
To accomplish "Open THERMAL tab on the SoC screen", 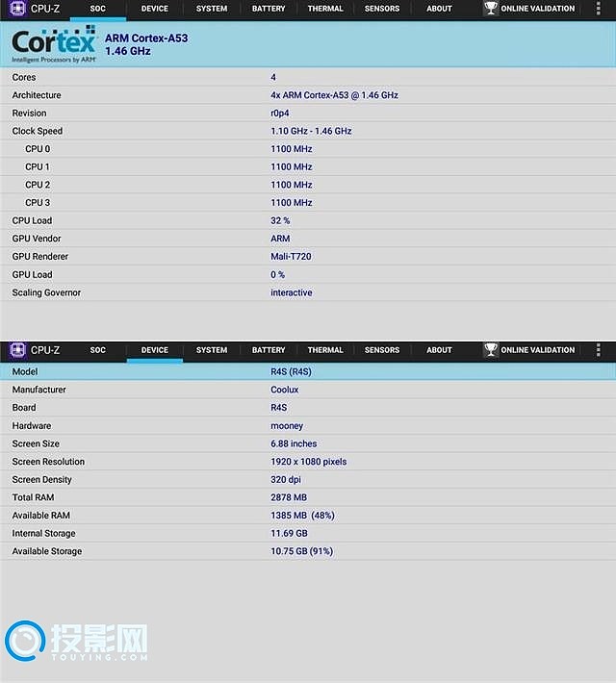I will point(325,9).
